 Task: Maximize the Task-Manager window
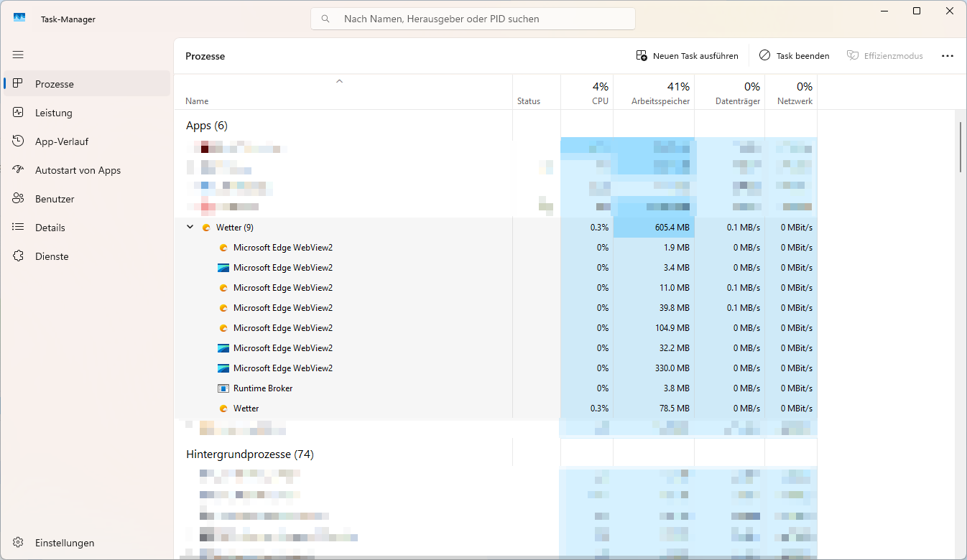[x=917, y=11]
